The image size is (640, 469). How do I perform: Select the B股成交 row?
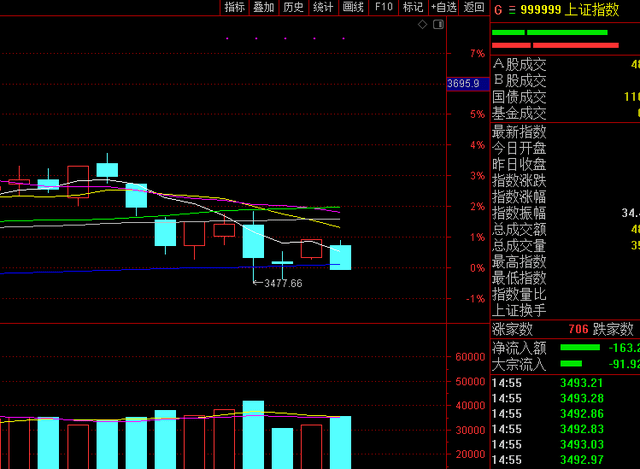[565, 81]
